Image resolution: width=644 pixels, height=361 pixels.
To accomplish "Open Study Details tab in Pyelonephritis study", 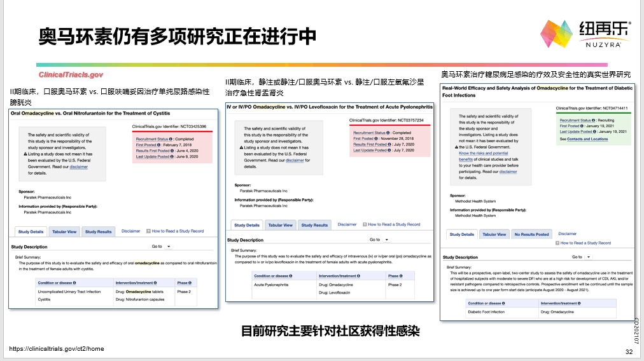I will pyautogui.click(x=247, y=225).
